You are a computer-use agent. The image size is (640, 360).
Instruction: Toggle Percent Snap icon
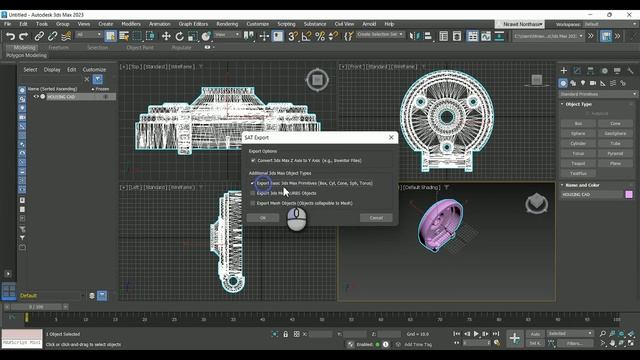click(320, 36)
